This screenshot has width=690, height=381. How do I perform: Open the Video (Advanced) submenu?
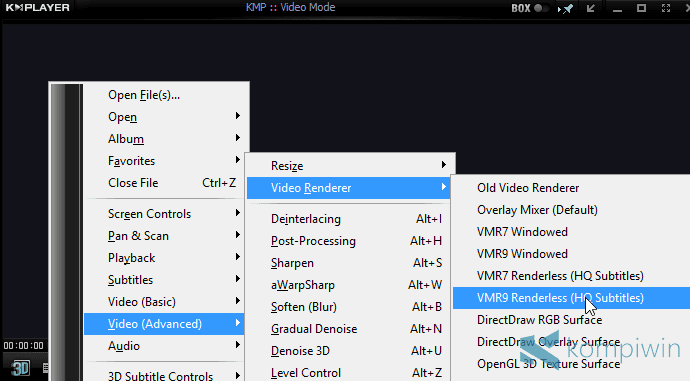tap(164, 324)
